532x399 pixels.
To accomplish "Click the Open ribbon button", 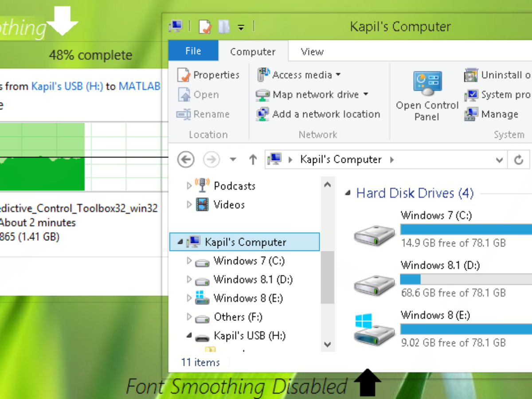I will coord(198,94).
